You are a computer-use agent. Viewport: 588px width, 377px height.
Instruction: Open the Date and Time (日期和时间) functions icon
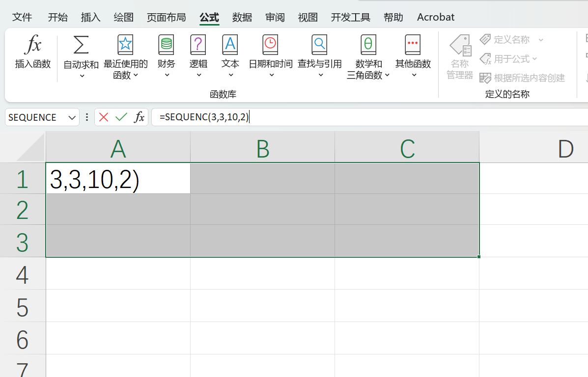270,45
